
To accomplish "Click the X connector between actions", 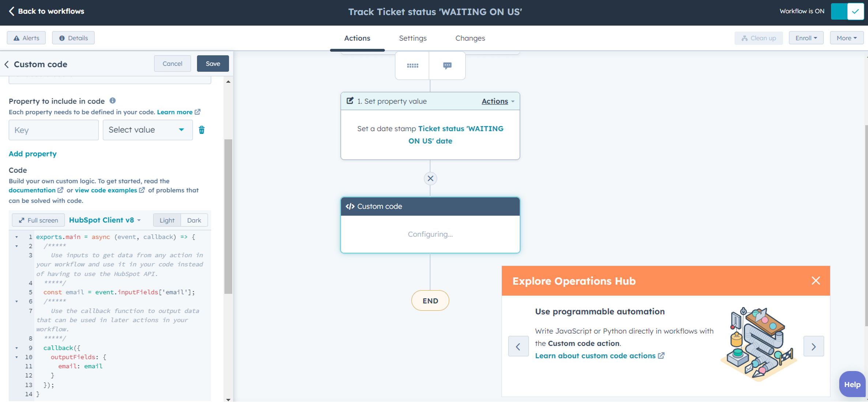I will point(430,179).
